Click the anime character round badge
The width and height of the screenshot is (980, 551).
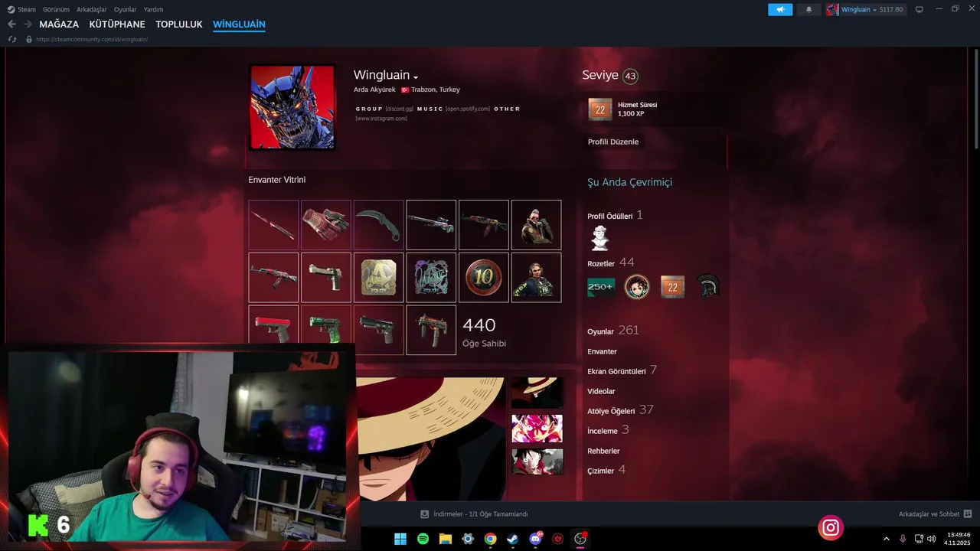click(x=637, y=287)
